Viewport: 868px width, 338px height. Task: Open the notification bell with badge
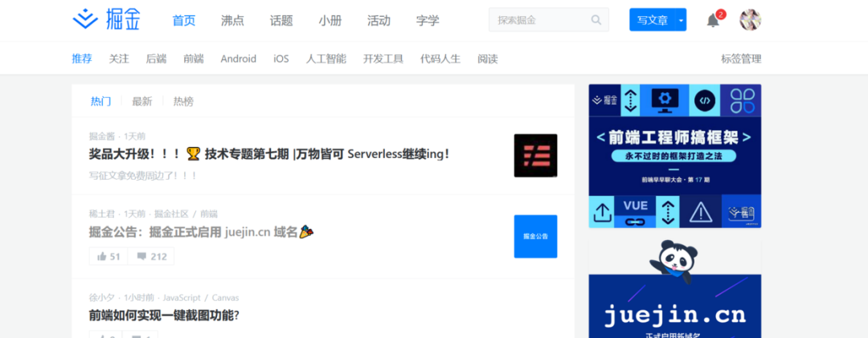point(713,20)
